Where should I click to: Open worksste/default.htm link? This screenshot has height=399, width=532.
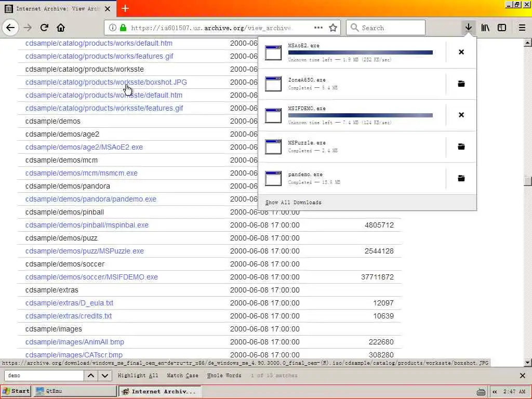pyautogui.click(x=104, y=95)
